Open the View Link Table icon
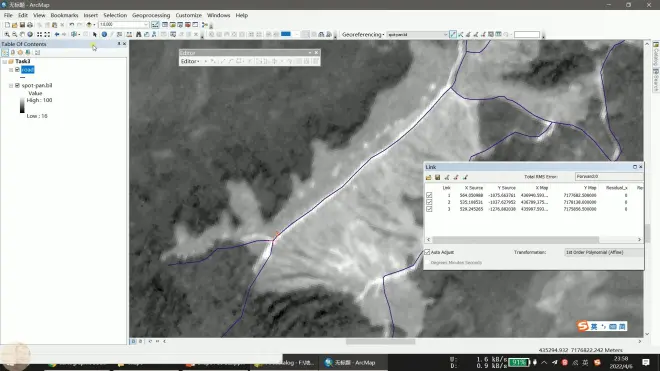This screenshot has height=371, width=660. pyautogui.click(x=498, y=35)
